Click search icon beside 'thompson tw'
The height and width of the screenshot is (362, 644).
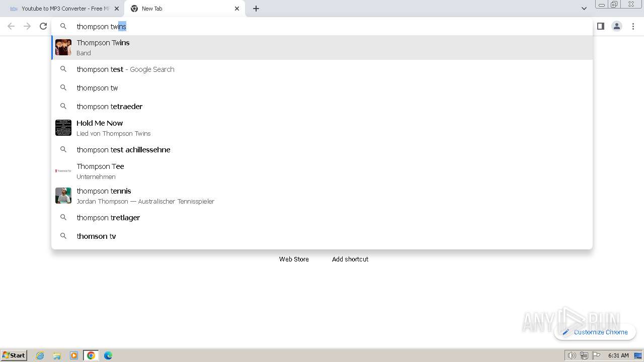click(x=63, y=87)
